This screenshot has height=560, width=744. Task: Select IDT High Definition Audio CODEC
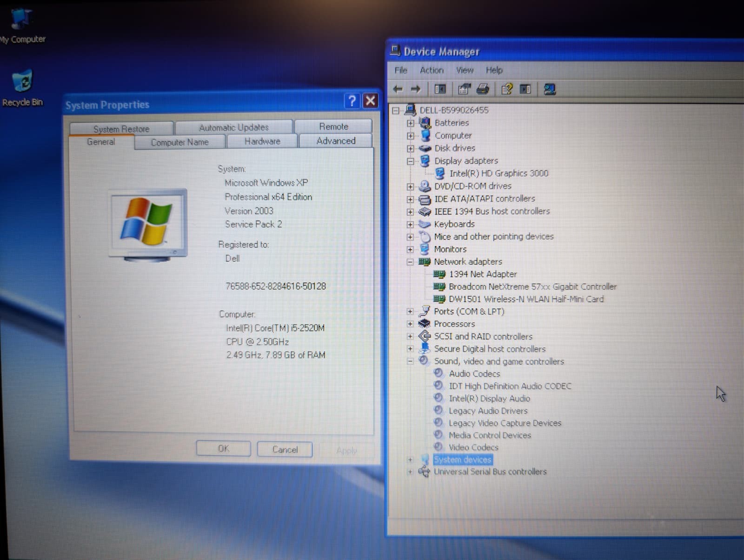coord(510,386)
